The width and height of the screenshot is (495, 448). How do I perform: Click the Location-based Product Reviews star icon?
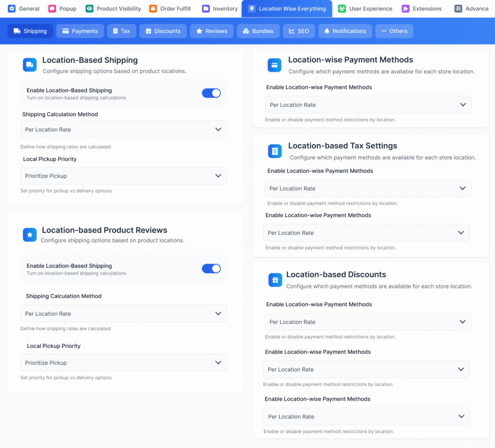pos(29,235)
